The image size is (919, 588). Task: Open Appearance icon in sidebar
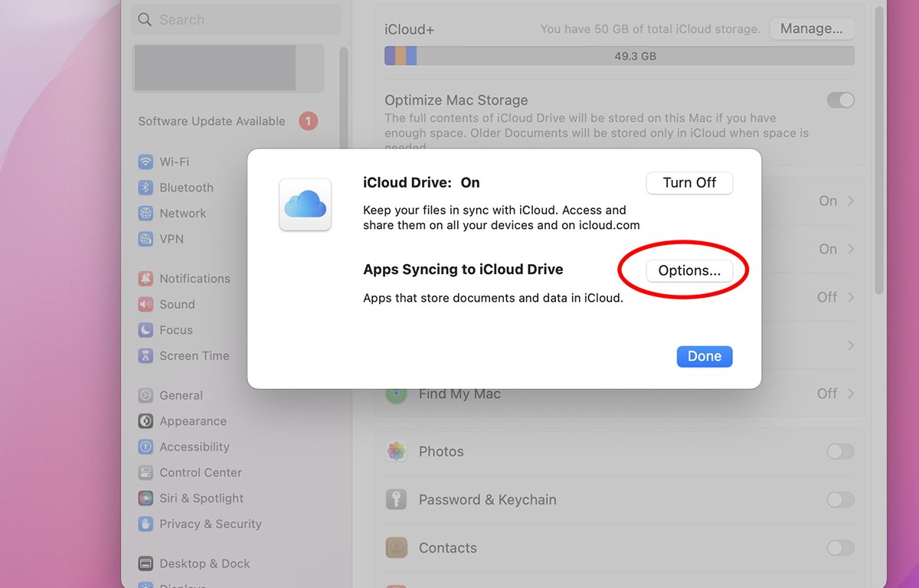tap(146, 421)
